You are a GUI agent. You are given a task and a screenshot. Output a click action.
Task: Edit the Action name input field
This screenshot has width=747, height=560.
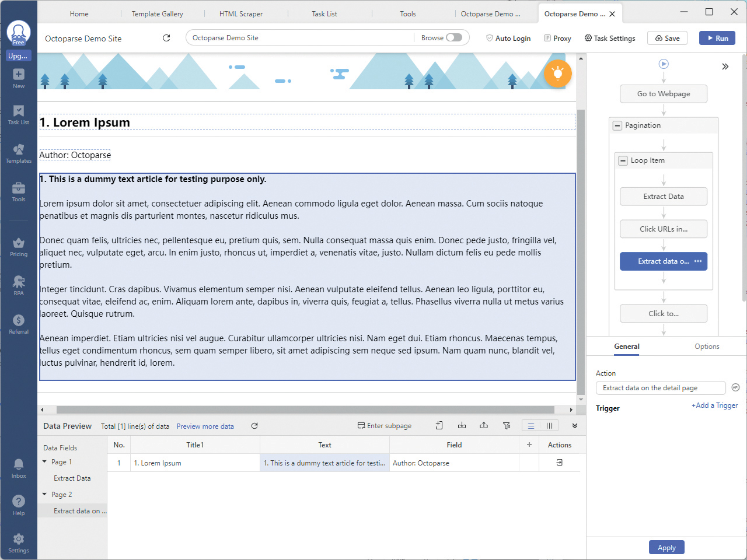click(x=661, y=388)
